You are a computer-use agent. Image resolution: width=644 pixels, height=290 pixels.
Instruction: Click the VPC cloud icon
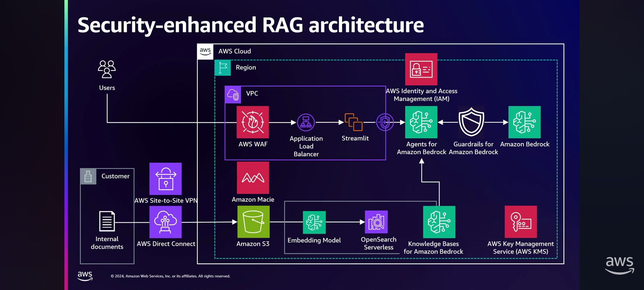point(233,95)
